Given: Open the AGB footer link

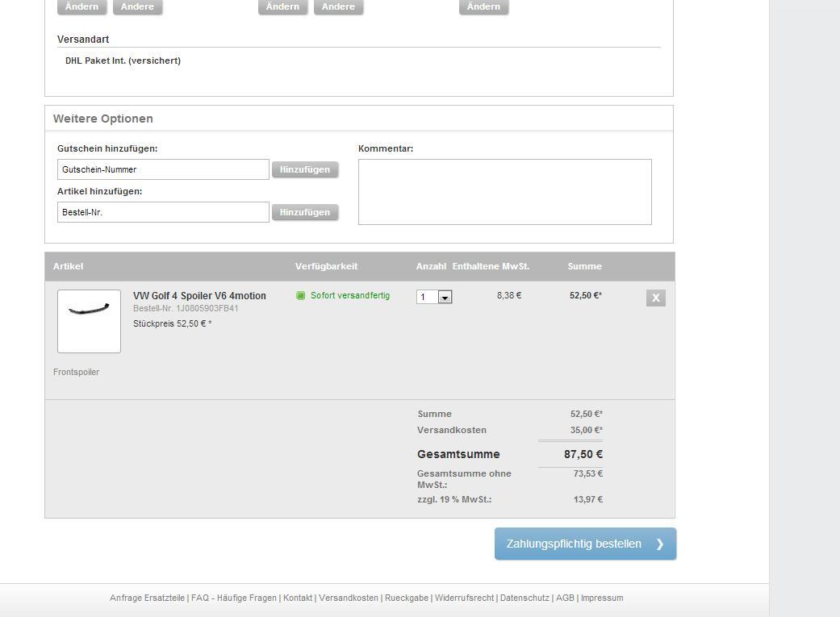Looking at the screenshot, I should 565,598.
